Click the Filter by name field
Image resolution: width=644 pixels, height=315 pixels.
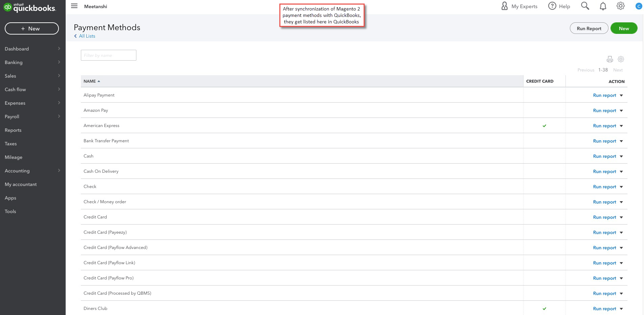(x=109, y=55)
